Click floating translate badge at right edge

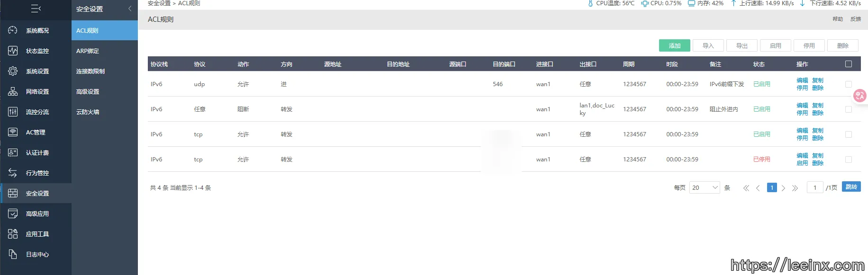859,96
